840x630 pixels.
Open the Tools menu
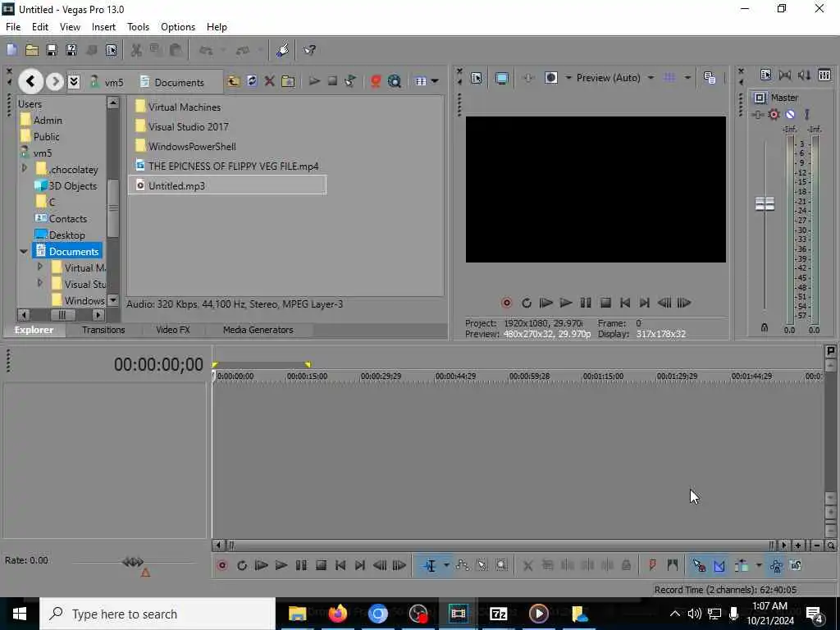pyautogui.click(x=138, y=27)
